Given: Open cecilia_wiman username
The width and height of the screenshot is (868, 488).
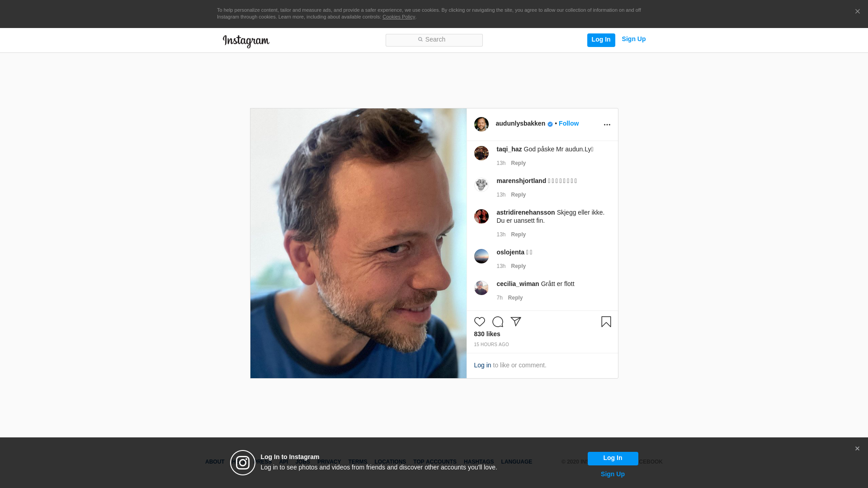Looking at the screenshot, I should click(x=518, y=284).
